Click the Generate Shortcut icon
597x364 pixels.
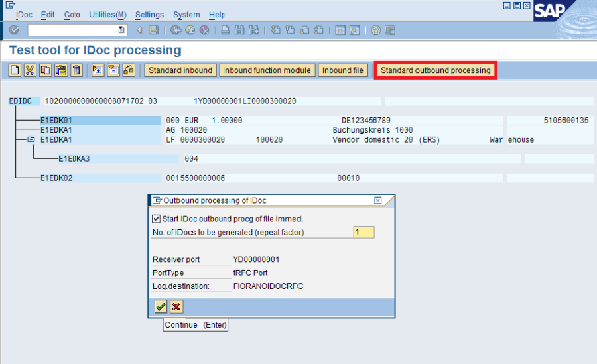pos(354,30)
